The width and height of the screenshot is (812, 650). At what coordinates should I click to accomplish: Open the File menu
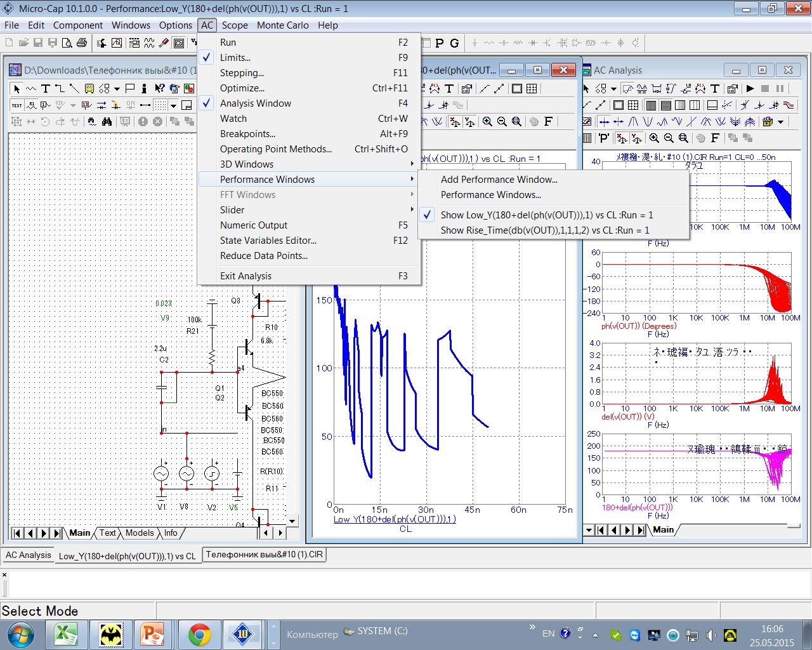tap(11, 25)
